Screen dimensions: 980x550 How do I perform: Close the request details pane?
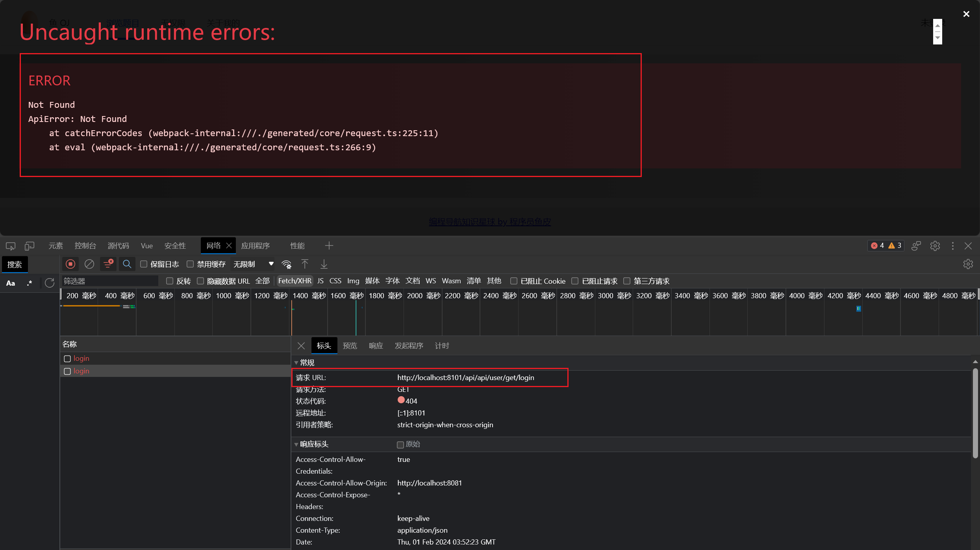301,346
